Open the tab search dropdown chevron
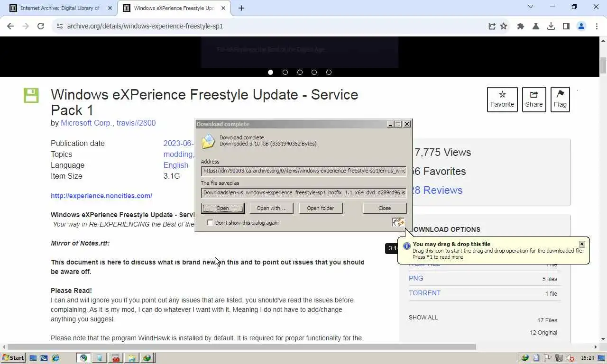The height and width of the screenshot is (364, 607). 531,7
